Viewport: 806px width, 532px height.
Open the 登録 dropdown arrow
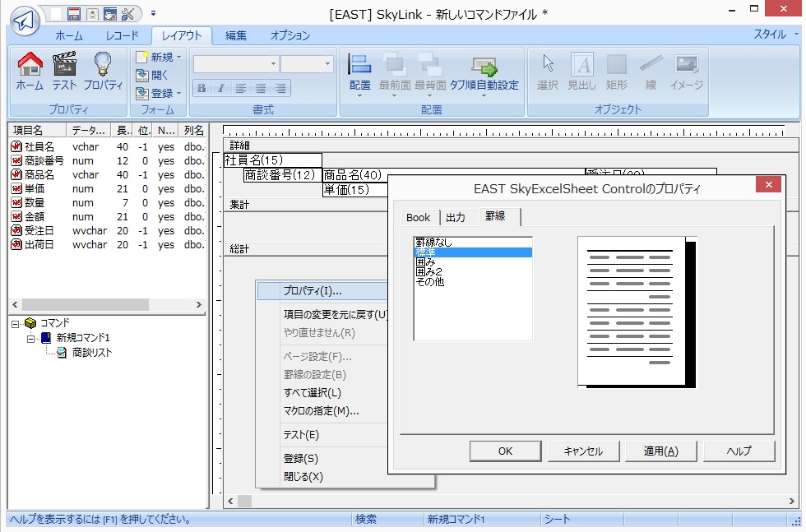tap(179, 94)
